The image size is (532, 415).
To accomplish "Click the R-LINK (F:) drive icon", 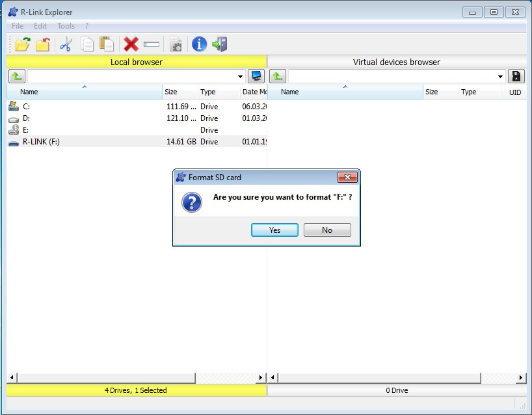I will [14, 144].
